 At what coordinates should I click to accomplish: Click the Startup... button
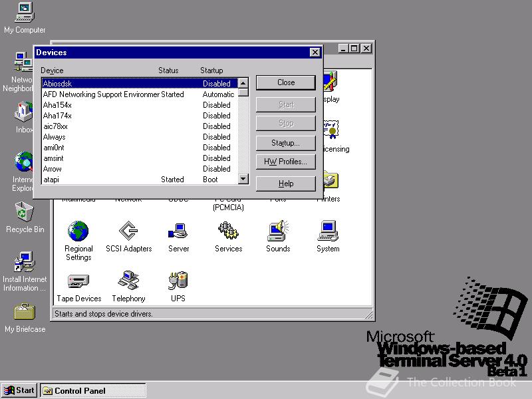click(x=286, y=143)
